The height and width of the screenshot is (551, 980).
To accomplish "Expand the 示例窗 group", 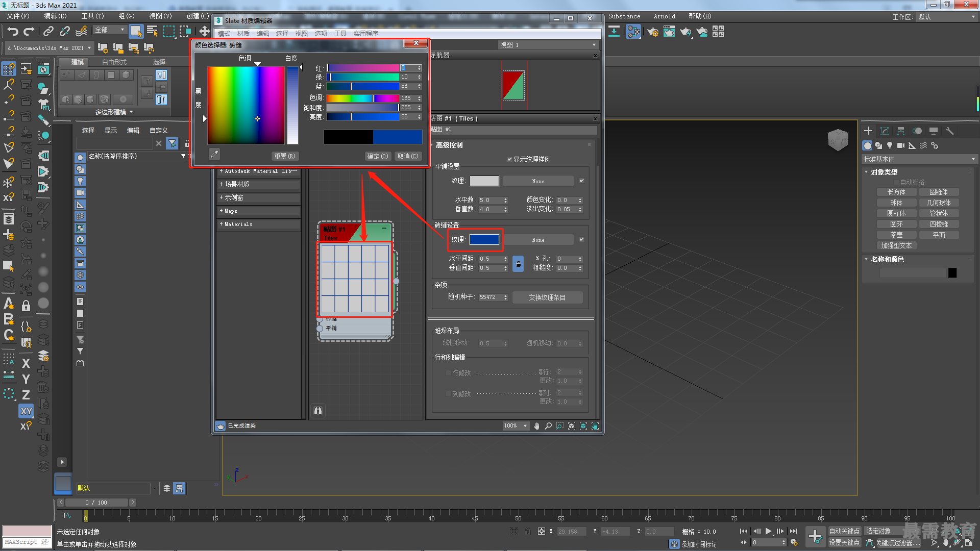I will click(259, 198).
